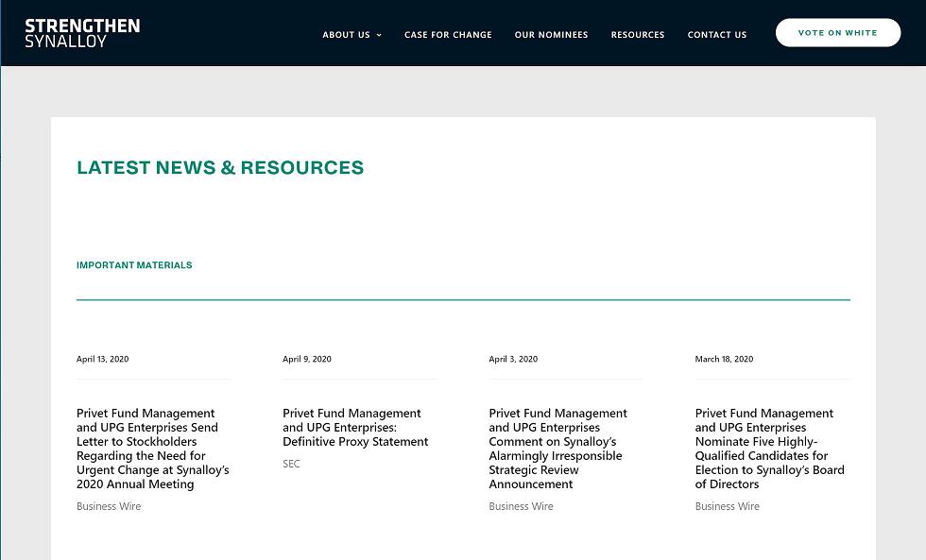Screen dimensions: 926x560
Task: Click the SEC source label
Action: (x=291, y=464)
